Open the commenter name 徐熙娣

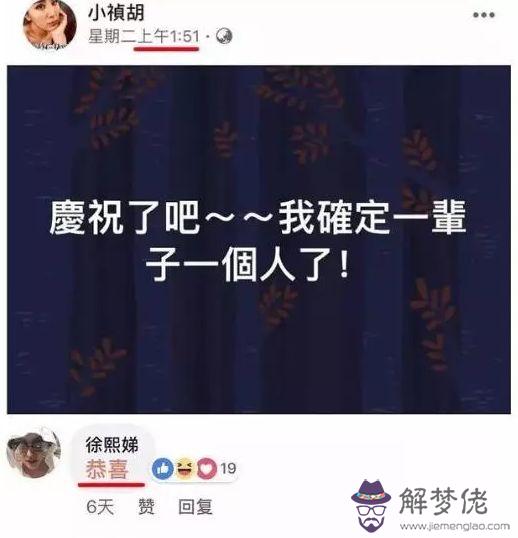(x=112, y=445)
